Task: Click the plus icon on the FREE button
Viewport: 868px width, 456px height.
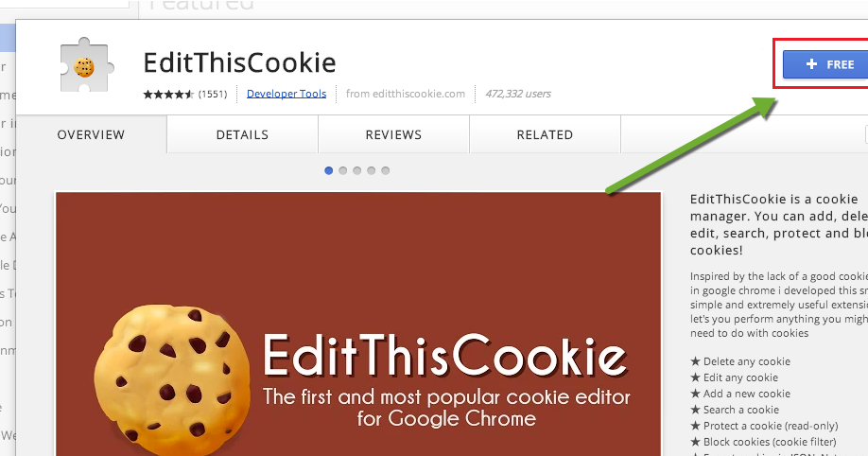Action: point(811,64)
